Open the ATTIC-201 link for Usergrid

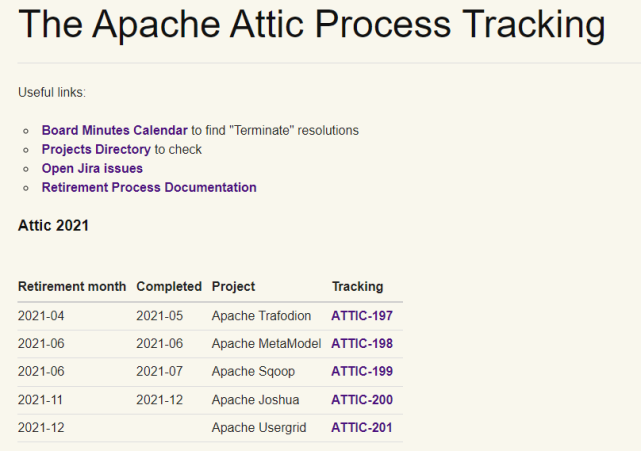[x=362, y=428]
